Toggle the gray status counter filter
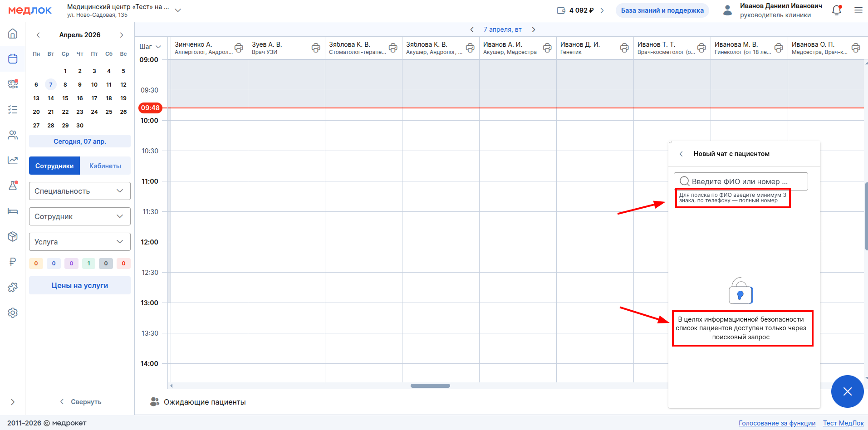The height and width of the screenshot is (430, 868). tap(106, 264)
